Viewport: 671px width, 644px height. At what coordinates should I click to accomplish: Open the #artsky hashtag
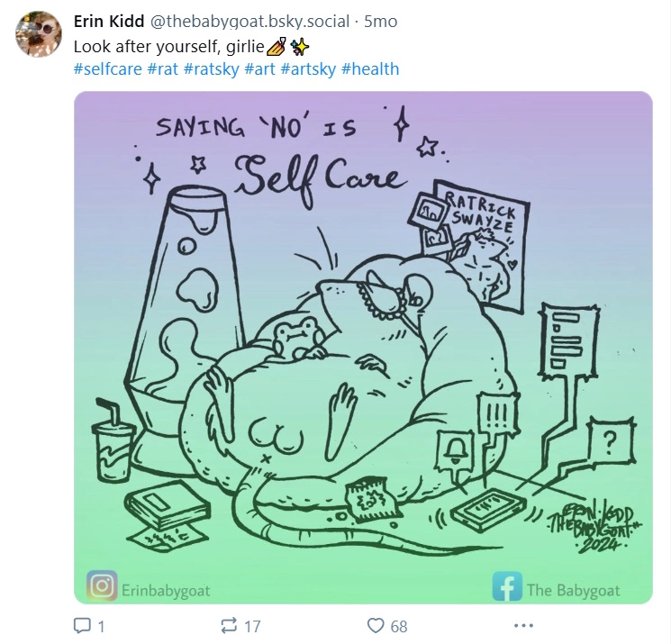coord(308,68)
